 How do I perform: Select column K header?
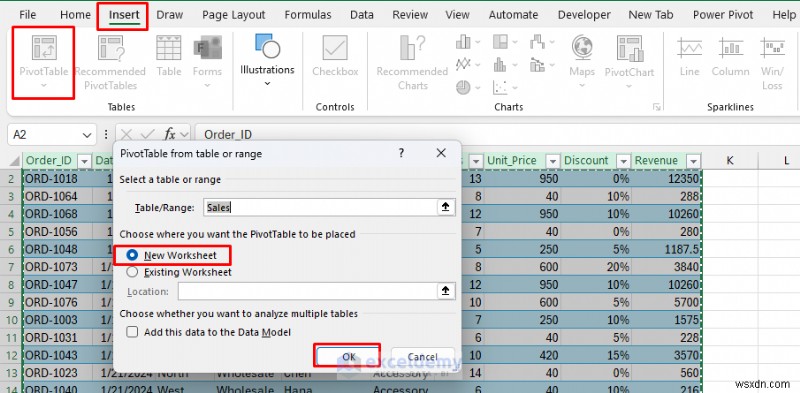[730, 160]
